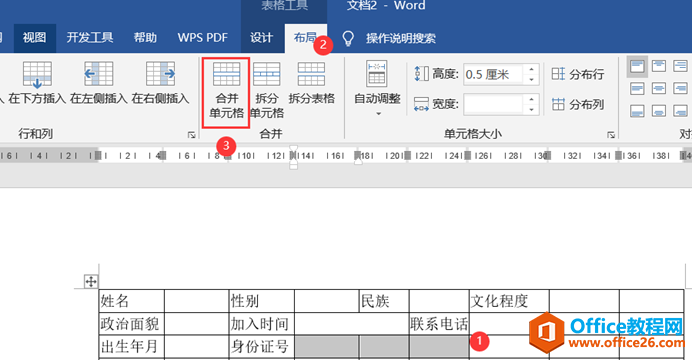692x360 pixels.
Task: Click the 身份证号 table cell
Action: (262, 346)
